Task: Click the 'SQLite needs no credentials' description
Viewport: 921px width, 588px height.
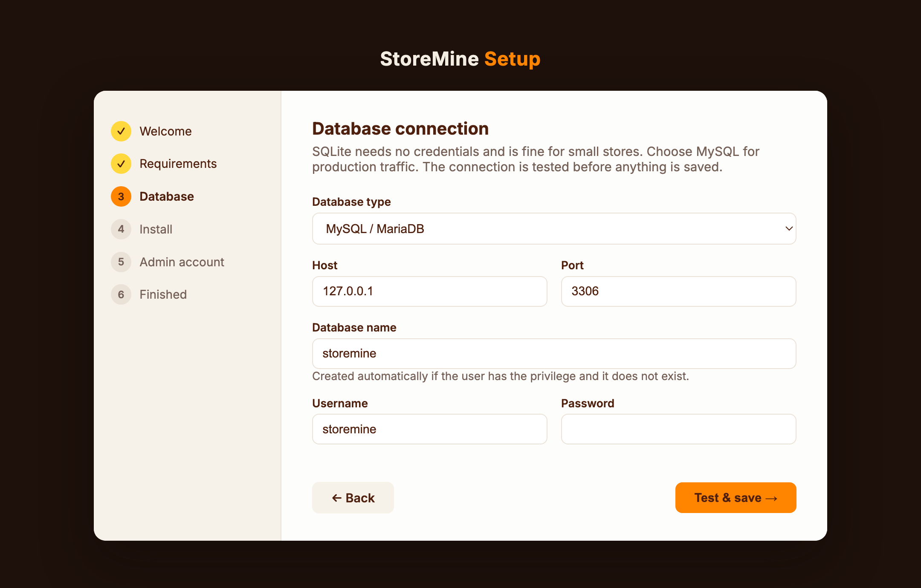Action: click(536, 159)
